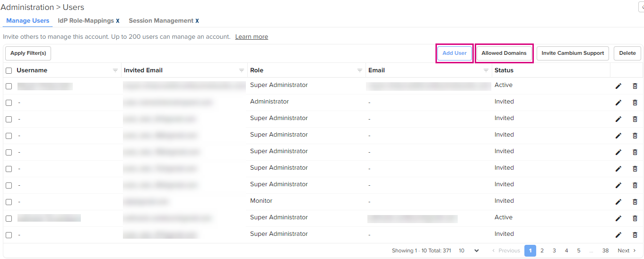
Task: Go to page 38 in pagination
Action: pos(605,250)
